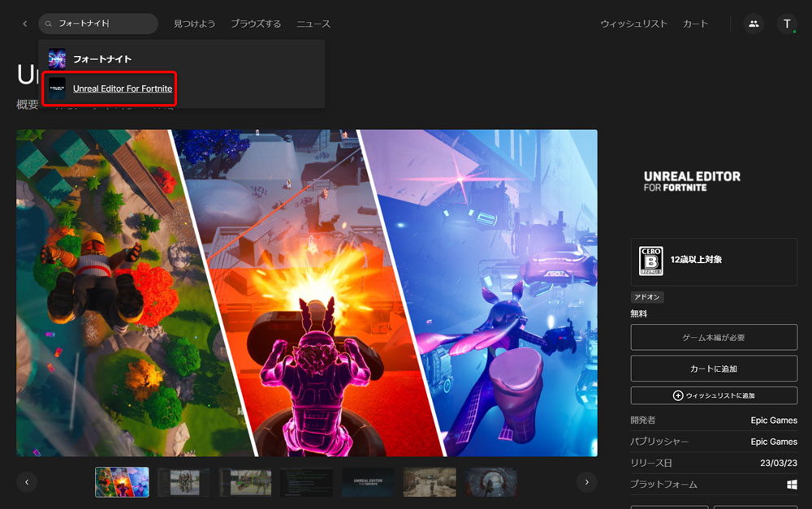Open the profile avatar labeled T
Image resolution: width=812 pixels, height=509 pixels.
[x=787, y=24]
